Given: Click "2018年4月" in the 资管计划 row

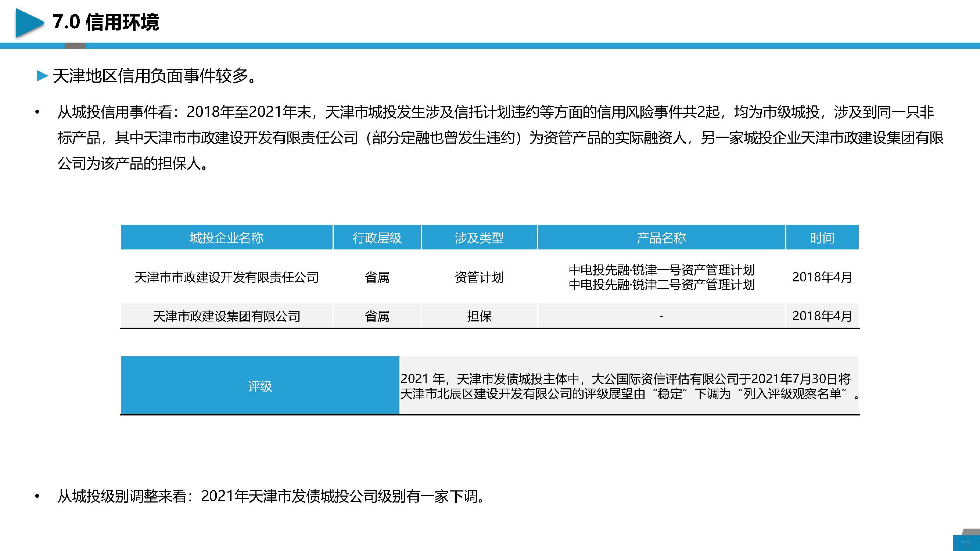Looking at the screenshot, I should click(822, 277).
